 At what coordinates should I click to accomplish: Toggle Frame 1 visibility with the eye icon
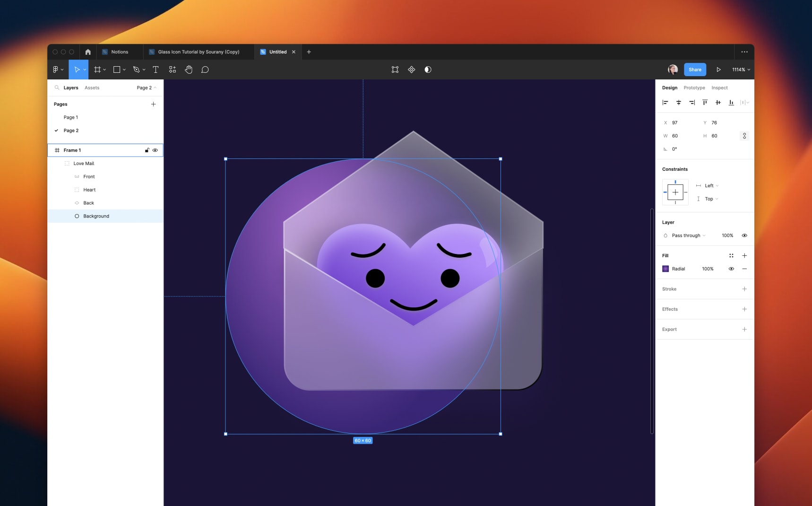click(155, 150)
